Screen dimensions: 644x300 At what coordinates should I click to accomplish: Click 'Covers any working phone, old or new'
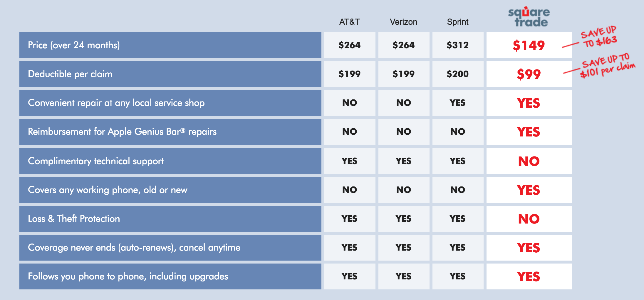point(108,190)
